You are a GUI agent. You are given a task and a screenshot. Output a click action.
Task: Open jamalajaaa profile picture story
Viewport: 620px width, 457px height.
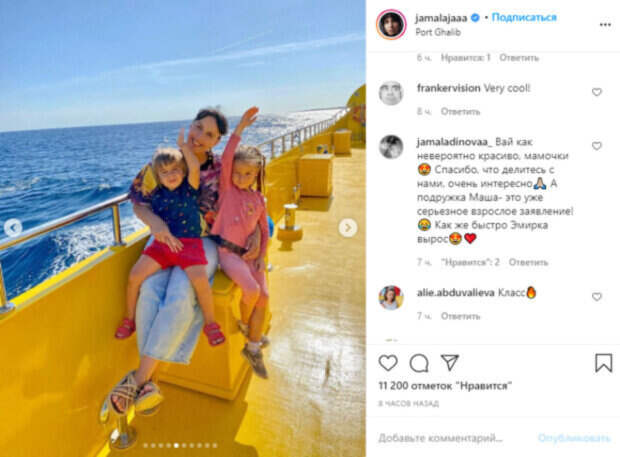tap(391, 25)
